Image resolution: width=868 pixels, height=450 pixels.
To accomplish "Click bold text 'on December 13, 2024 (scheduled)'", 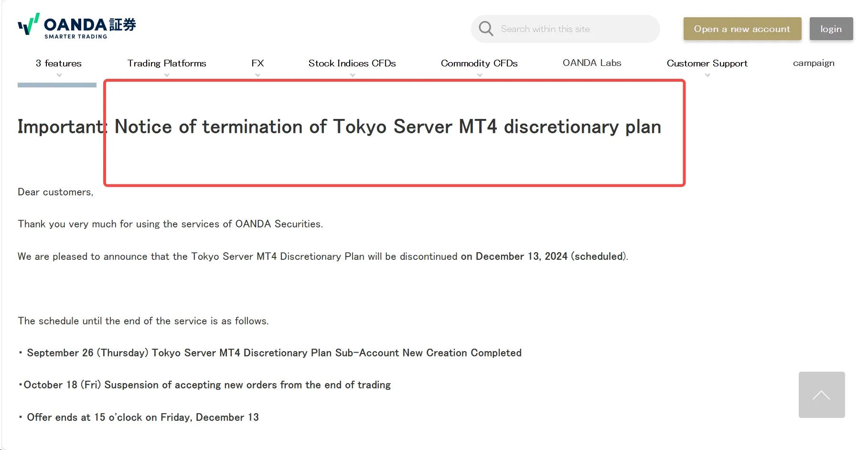I will pos(544,257).
